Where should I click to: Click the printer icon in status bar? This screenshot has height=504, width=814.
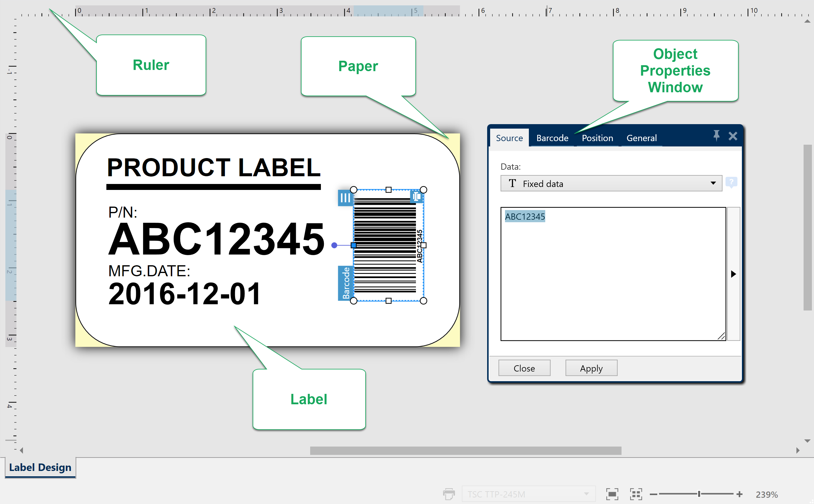click(449, 494)
